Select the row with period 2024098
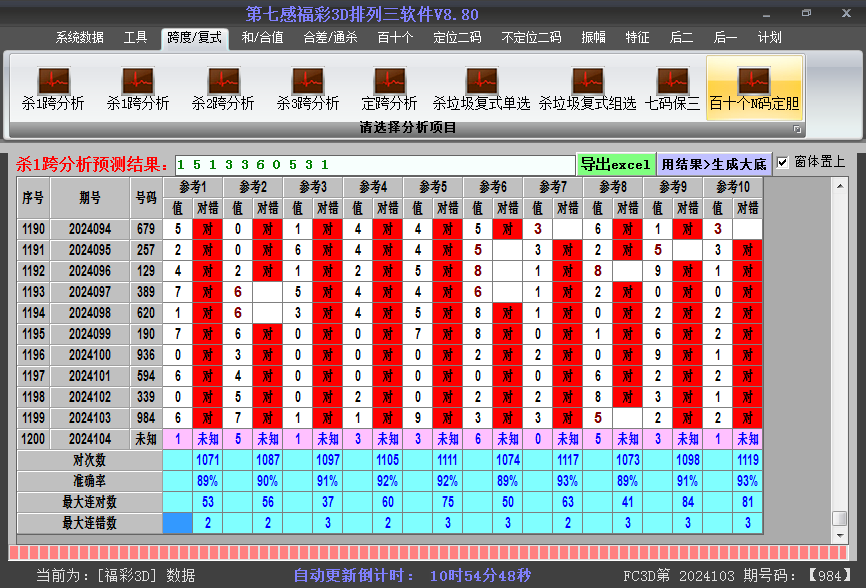The image size is (866, 588). click(x=389, y=313)
